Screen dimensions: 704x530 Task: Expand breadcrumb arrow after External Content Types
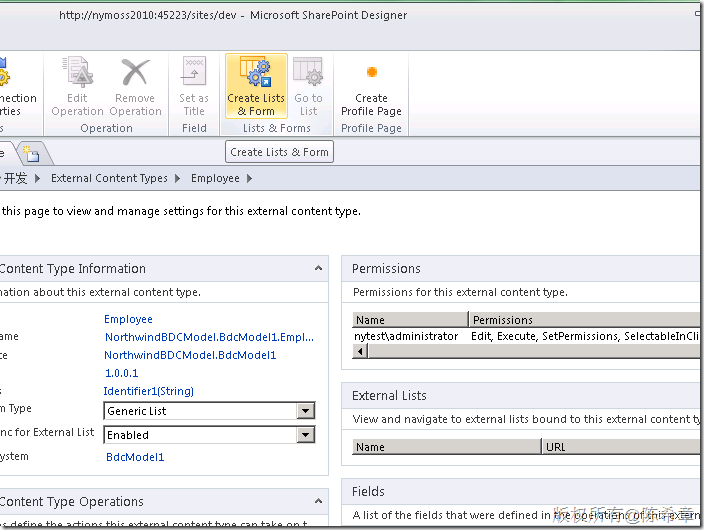coord(177,178)
